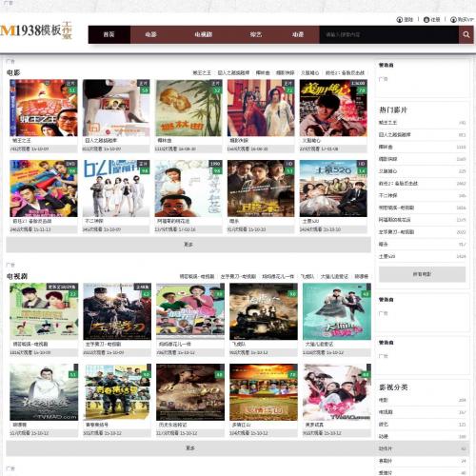Select 左手劈刀-电视剧 in 热门影片 sidebar list
The image size is (476, 476).
396,232
